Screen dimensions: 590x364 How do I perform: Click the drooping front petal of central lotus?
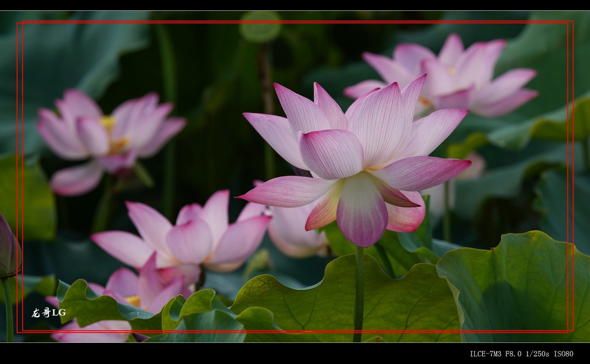point(361,211)
